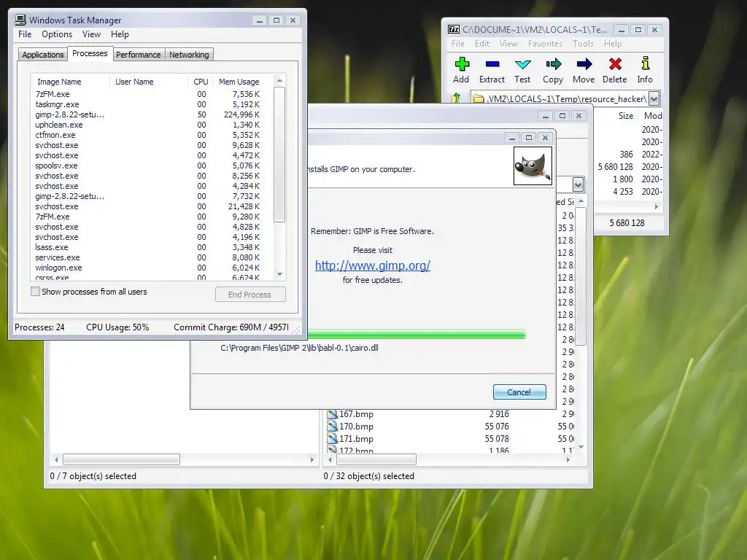Open the File menu in Task Manager

coord(25,34)
